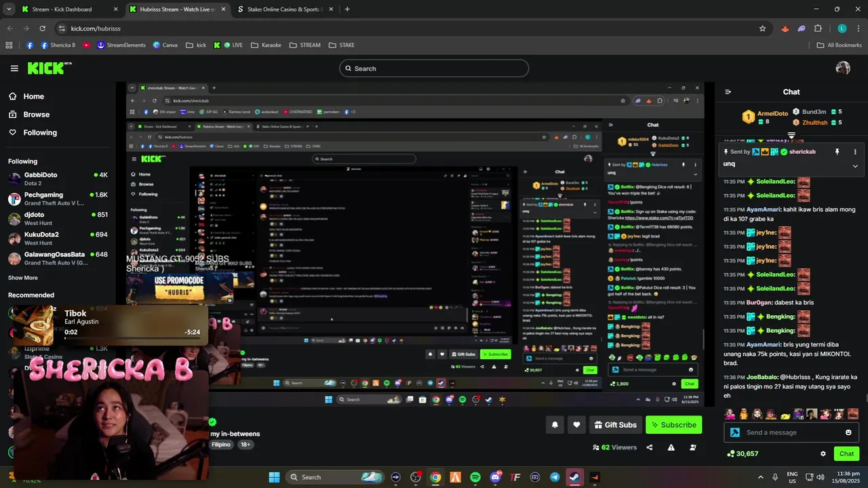
Task: Open the STREAM bookmarks folder
Action: coord(304,45)
